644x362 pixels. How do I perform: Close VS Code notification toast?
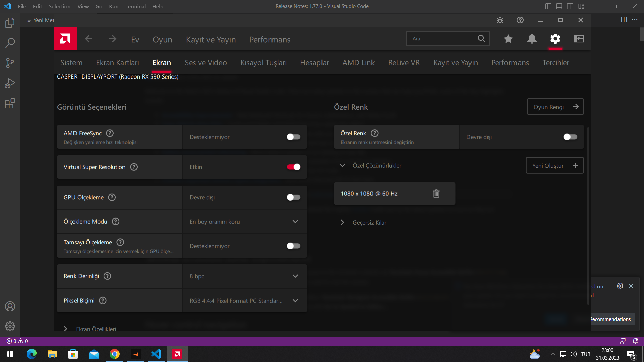(x=631, y=286)
